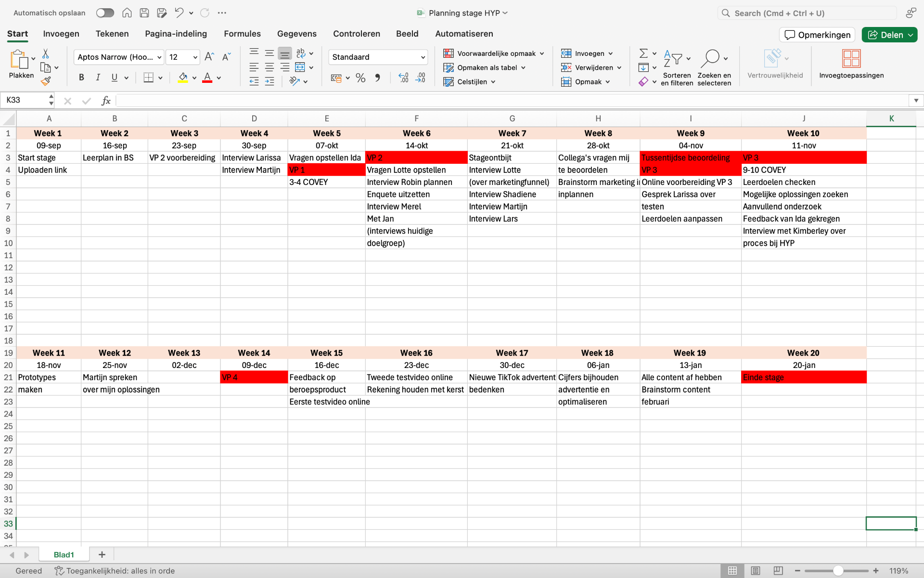This screenshot has height=578, width=924.
Task: Click the percent style icon
Action: tap(360, 78)
